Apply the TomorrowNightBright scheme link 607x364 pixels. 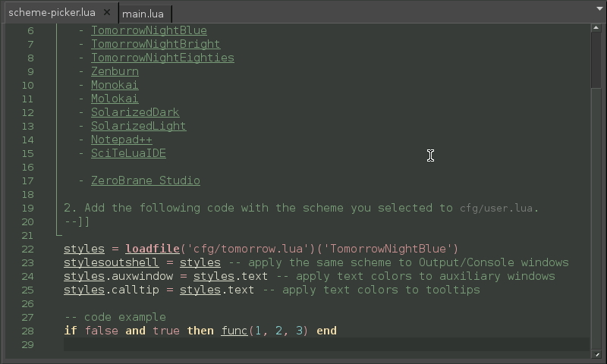coord(156,44)
